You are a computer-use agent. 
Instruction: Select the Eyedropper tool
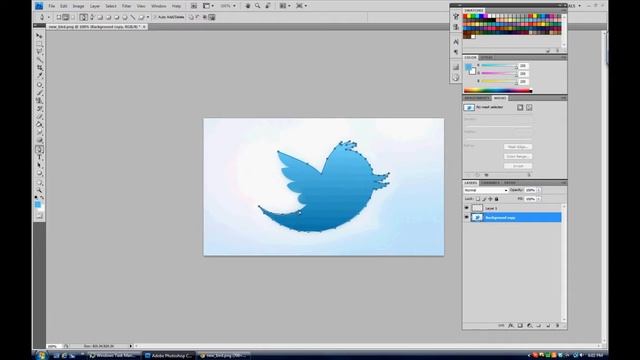point(39,75)
